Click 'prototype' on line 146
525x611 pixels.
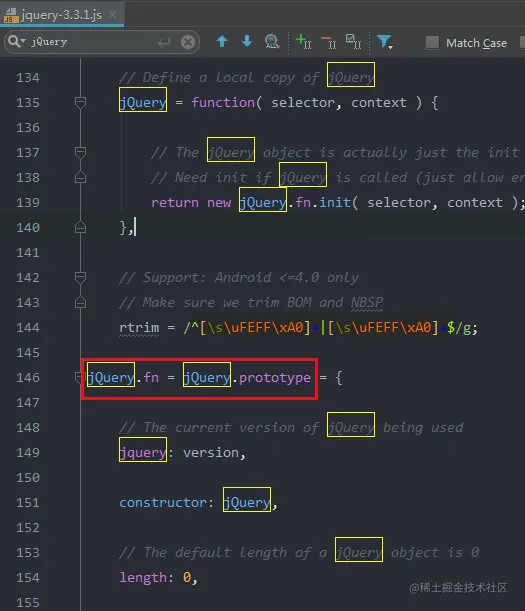[x=275, y=378]
